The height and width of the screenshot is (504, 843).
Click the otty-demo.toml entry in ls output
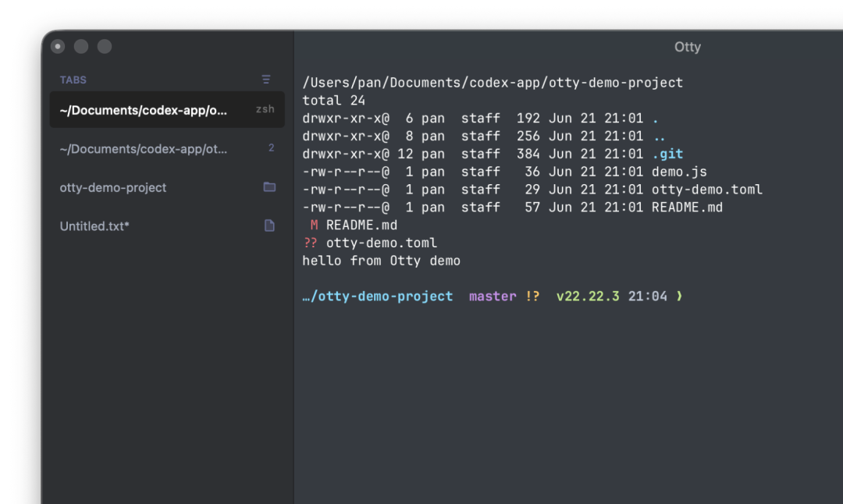tap(707, 190)
